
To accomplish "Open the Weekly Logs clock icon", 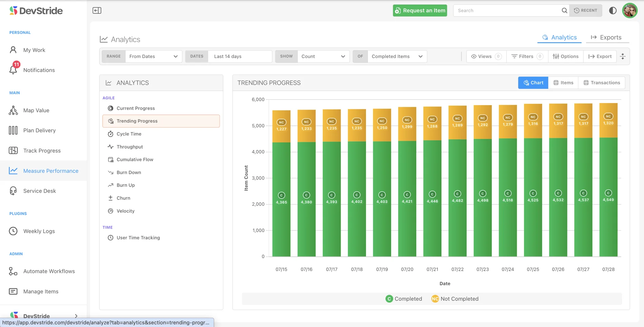I will click(x=13, y=231).
